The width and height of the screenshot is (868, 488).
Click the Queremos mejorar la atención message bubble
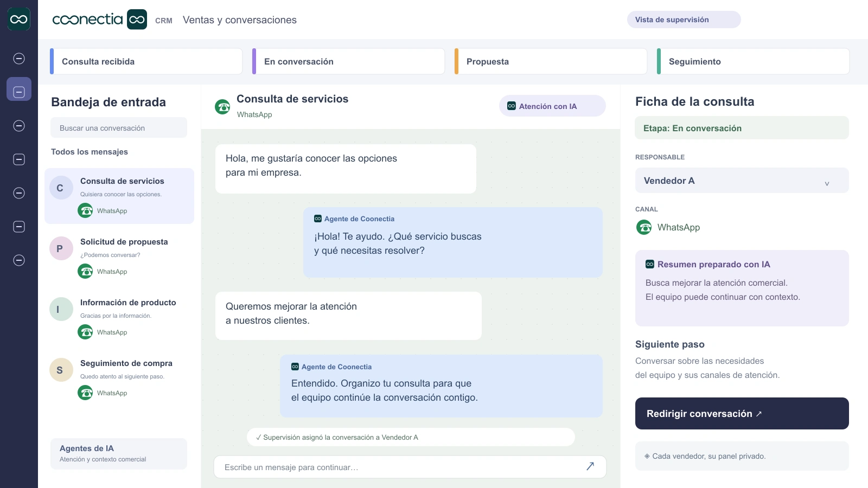coord(348,316)
